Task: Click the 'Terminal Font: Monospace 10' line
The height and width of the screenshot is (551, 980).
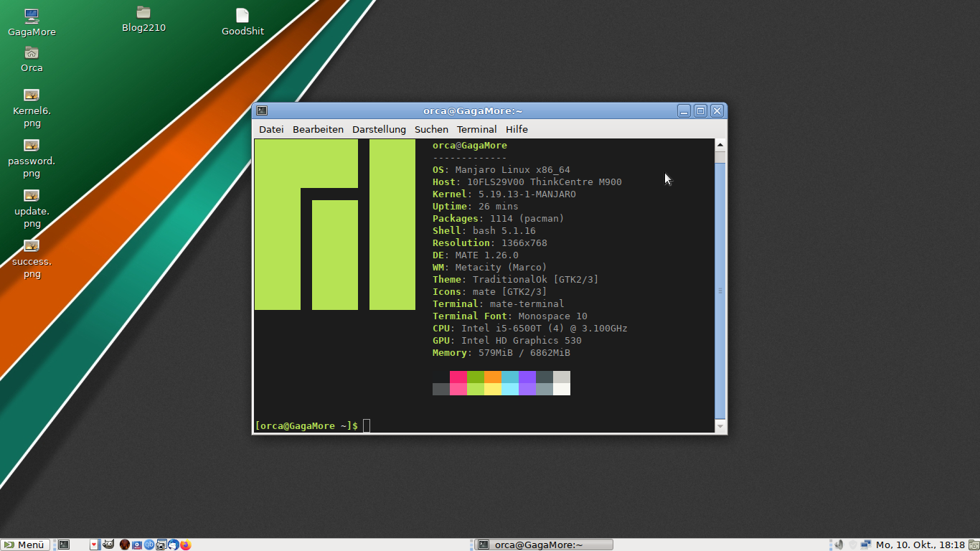Action: pyautogui.click(x=510, y=316)
